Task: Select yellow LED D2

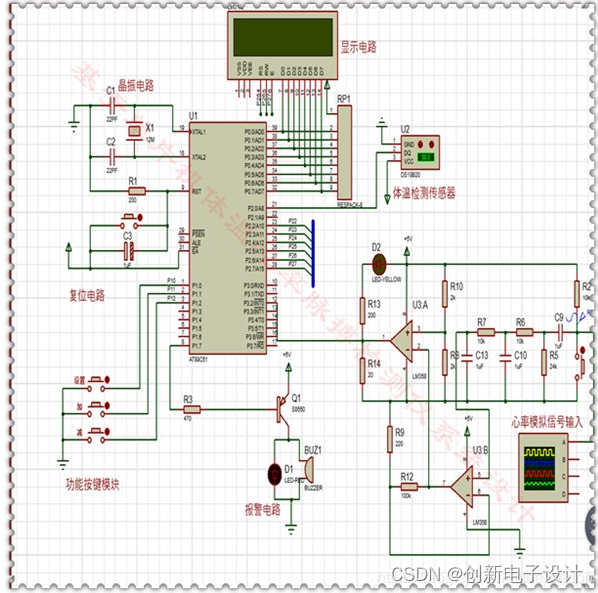Action: [379, 264]
